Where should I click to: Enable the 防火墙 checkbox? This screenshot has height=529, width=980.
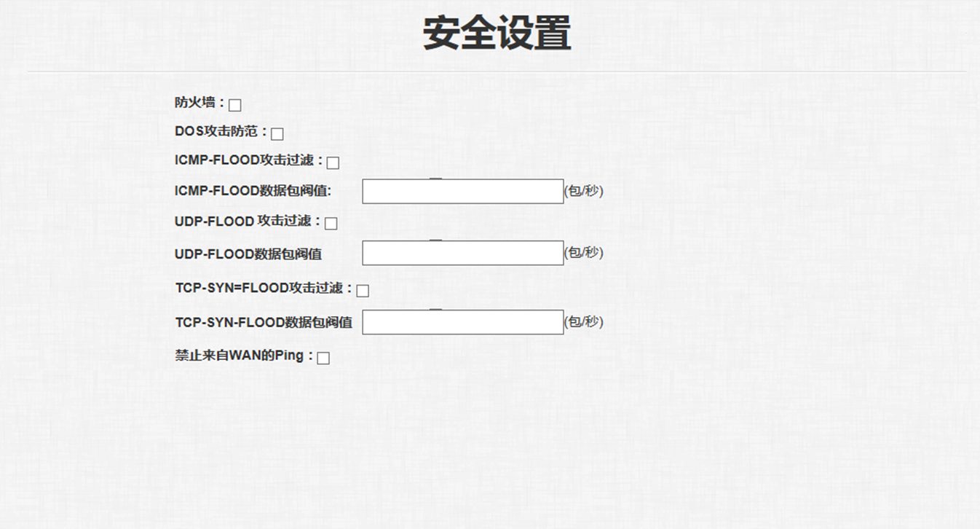tap(234, 105)
